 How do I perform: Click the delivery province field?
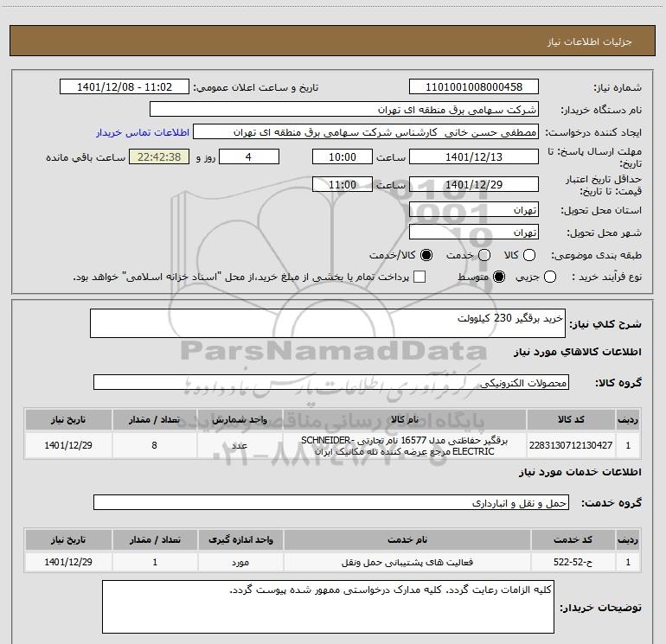474,209
